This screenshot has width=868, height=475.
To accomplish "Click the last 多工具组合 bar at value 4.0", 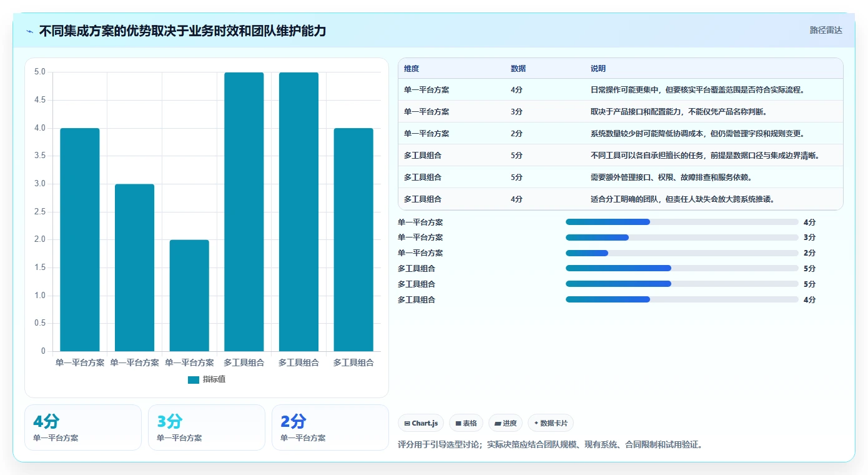I will [x=353, y=239].
